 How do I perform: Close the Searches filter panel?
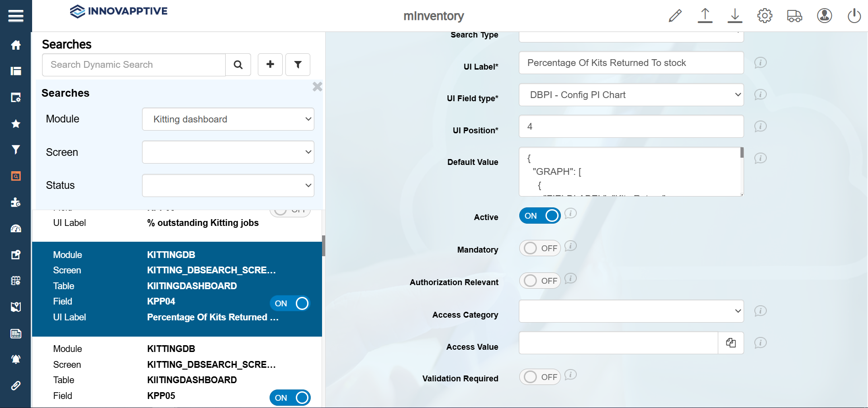(317, 87)
